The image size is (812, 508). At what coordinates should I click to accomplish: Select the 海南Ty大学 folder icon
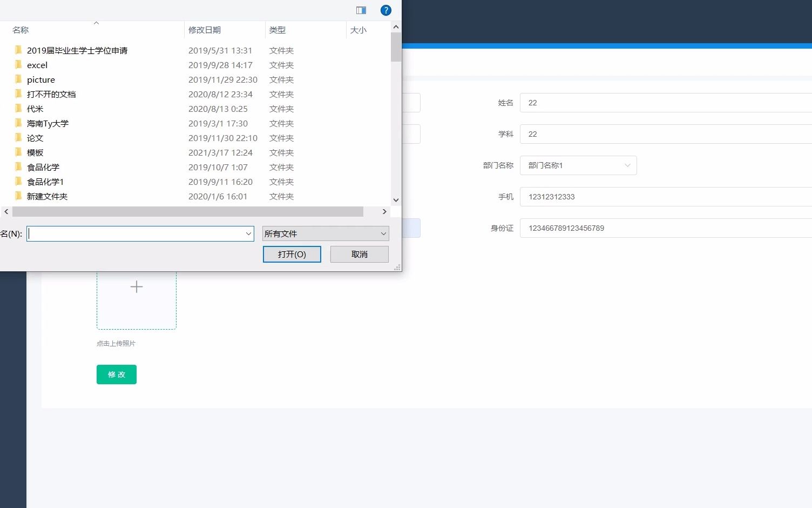[x=18, y=123]
